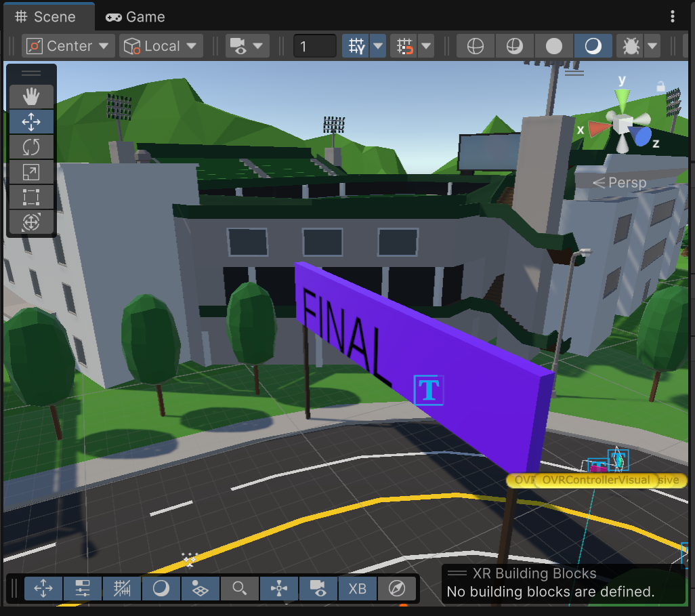Image resolution: width=695 pixels, height=616 pixels.
Task: Switch to the Game tab
Action: point(135,17)
